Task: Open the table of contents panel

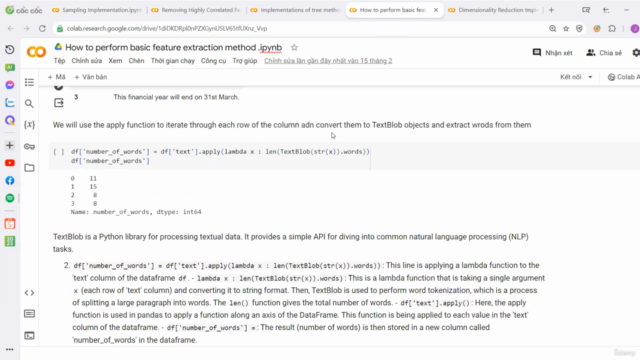Action: click(x=29, y=82)
